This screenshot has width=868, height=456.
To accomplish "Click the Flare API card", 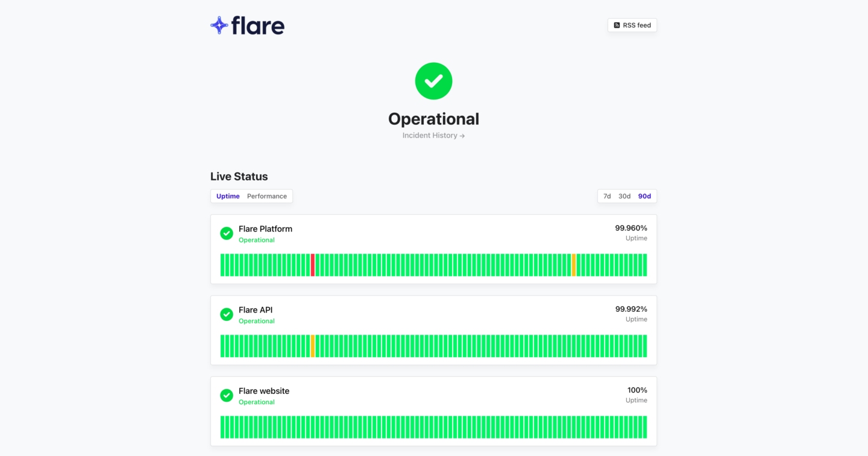I will 433,329.
